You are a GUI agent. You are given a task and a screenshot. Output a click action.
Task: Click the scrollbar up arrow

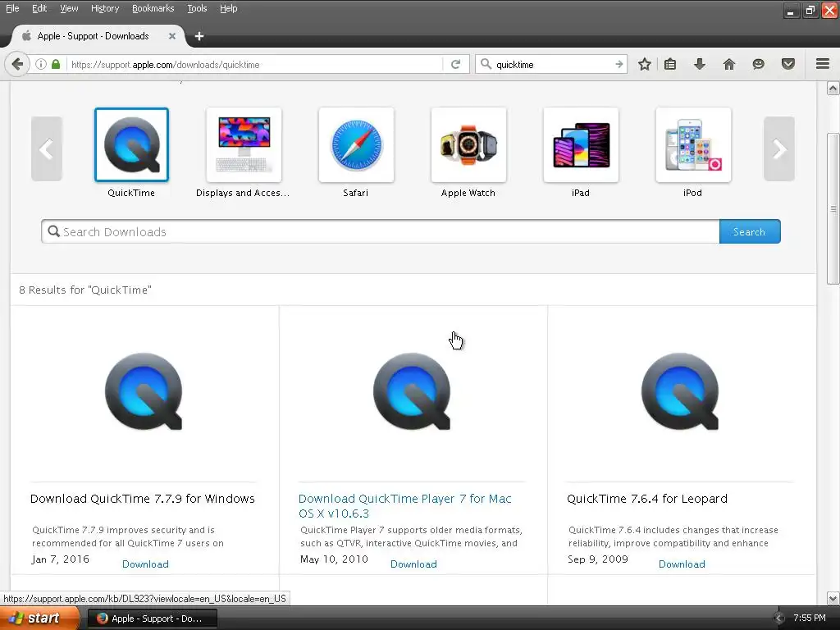[x=833, y=89]
